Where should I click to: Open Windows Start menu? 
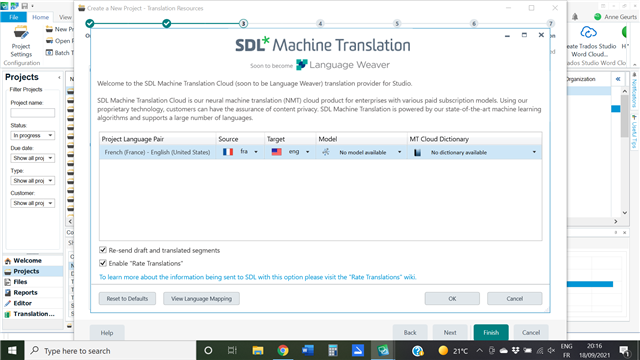pyautogui.click(x=12, y=351)
